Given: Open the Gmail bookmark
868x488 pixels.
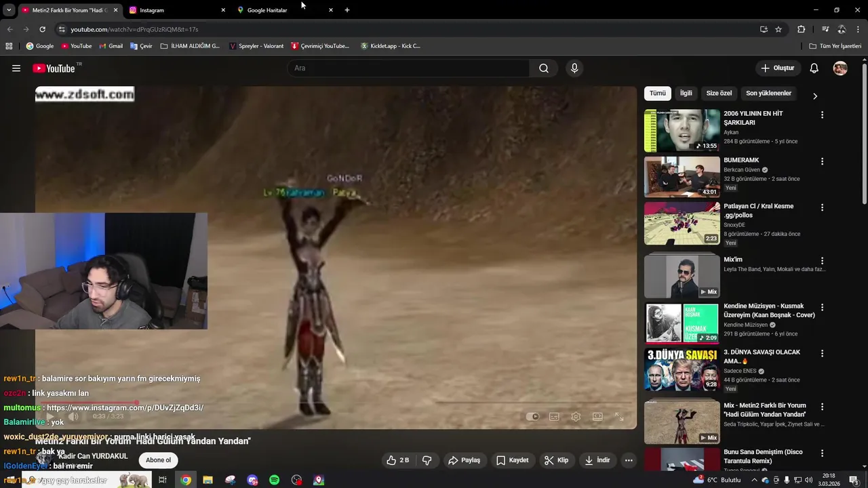Looking at the screenshot, I should 111,46.
